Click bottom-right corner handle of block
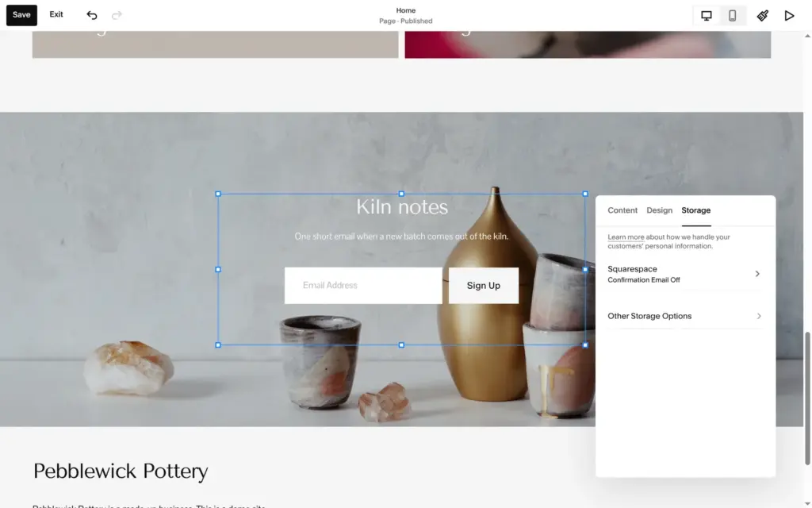 tap(585, 344)
